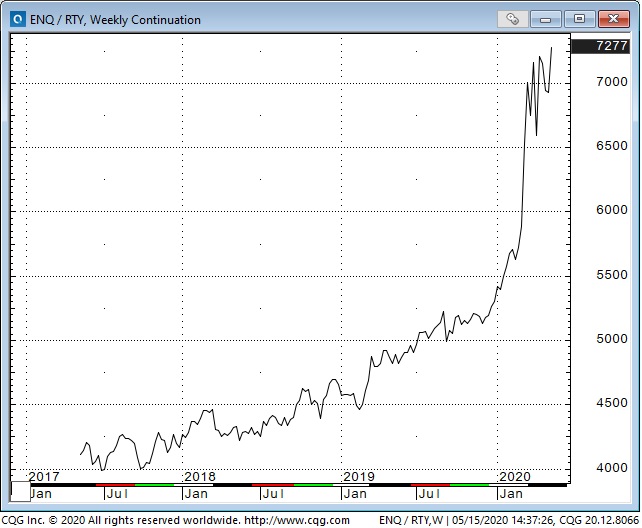Click the 4000 price axis label

(x=612, y=467)
